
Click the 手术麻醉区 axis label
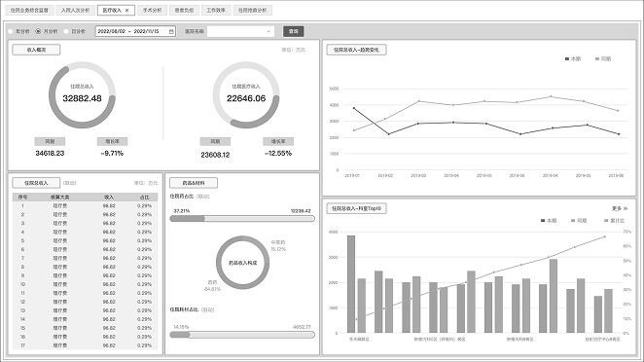[359, 340]
